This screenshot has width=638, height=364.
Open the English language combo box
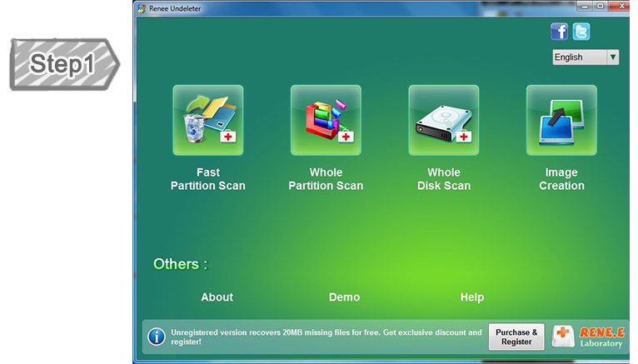tap(579, 57)
